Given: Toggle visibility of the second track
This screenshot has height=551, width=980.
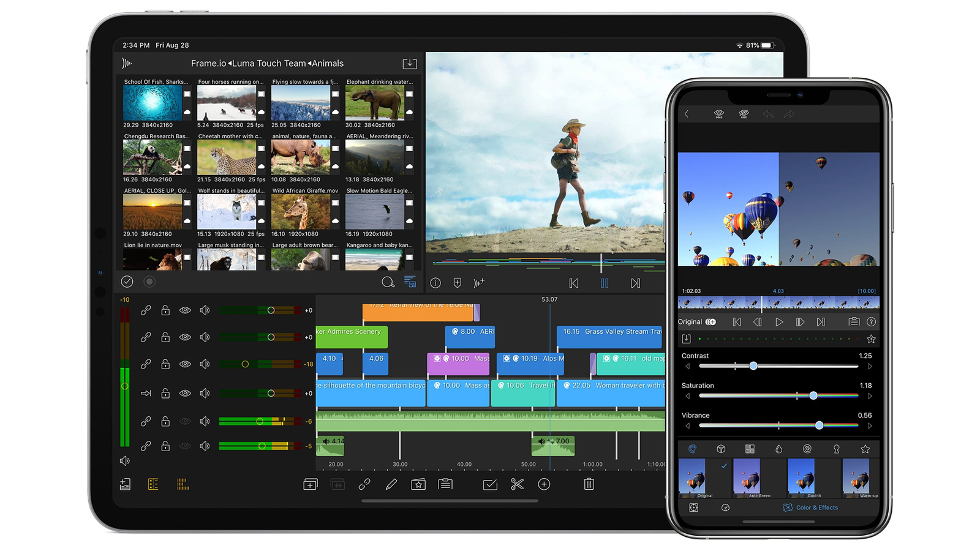Looking at the screenshot, I should [x=185, y=337].
